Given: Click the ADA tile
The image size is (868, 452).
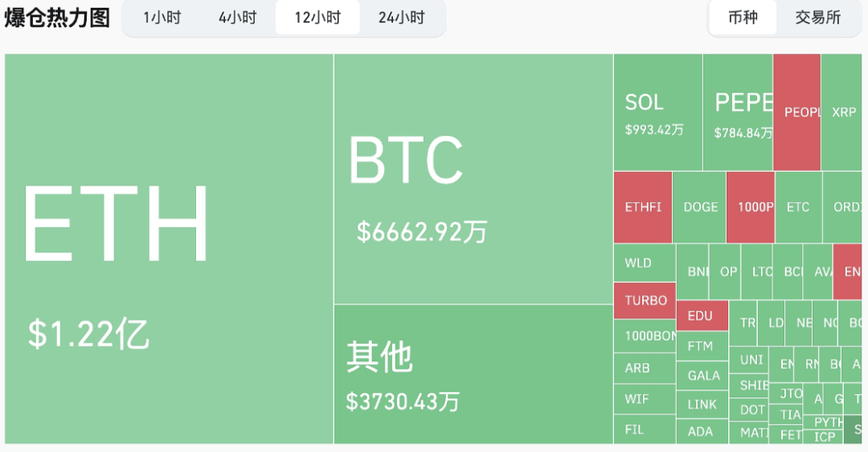Looking at the screenshot, I should point(702,432).
